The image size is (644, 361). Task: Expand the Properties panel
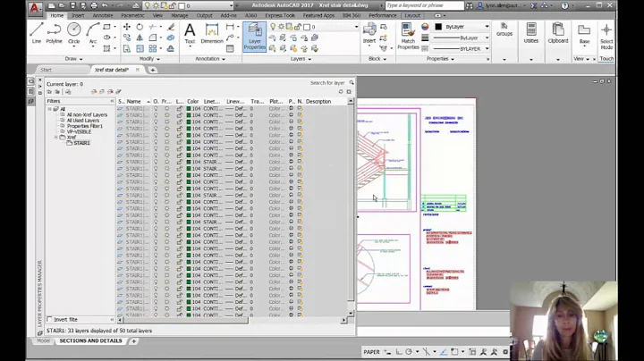[440, 59]
